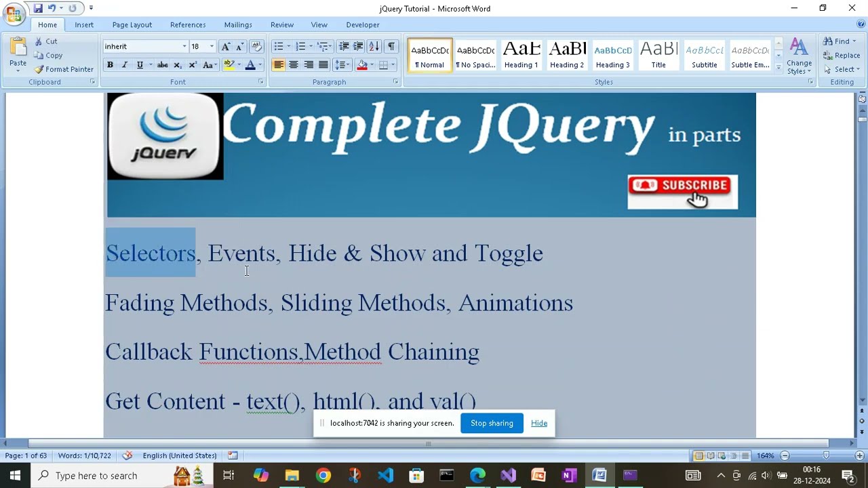The image size is (868, 488).
Task: Undo the last action
Action: click(x=52, y=8)
